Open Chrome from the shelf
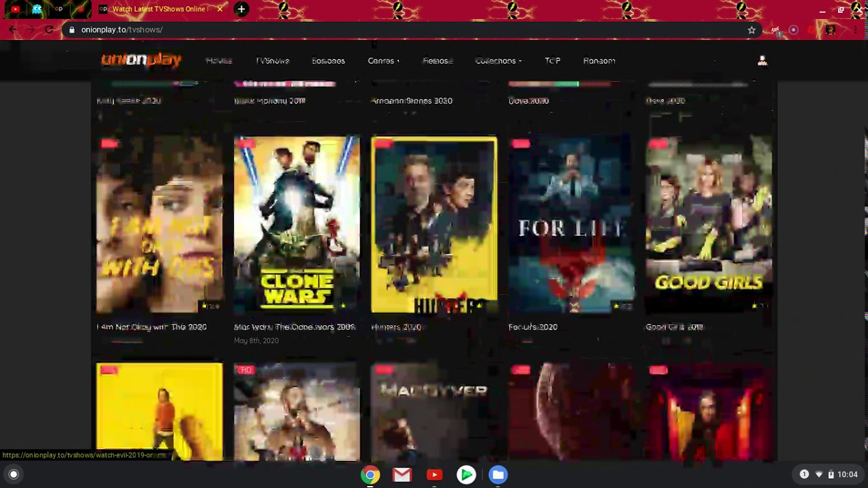This screenshot has height=488, width=868. pyautogui.click(x=370, y=474)
